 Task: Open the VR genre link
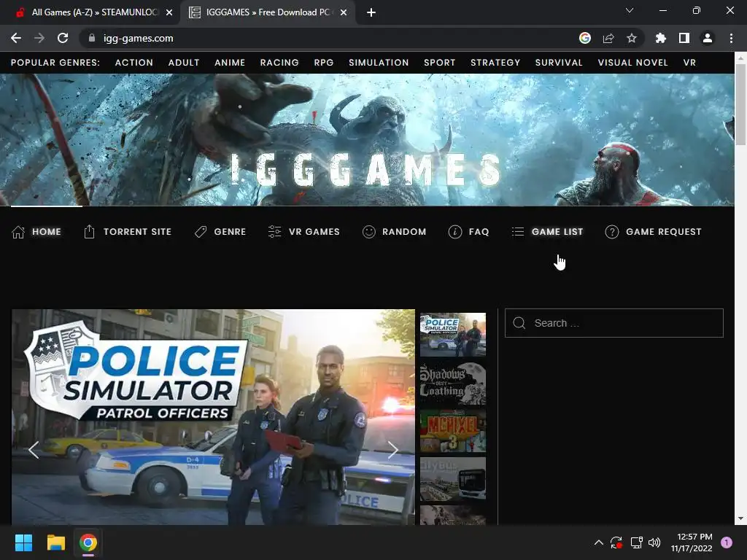tap(689, 63)
